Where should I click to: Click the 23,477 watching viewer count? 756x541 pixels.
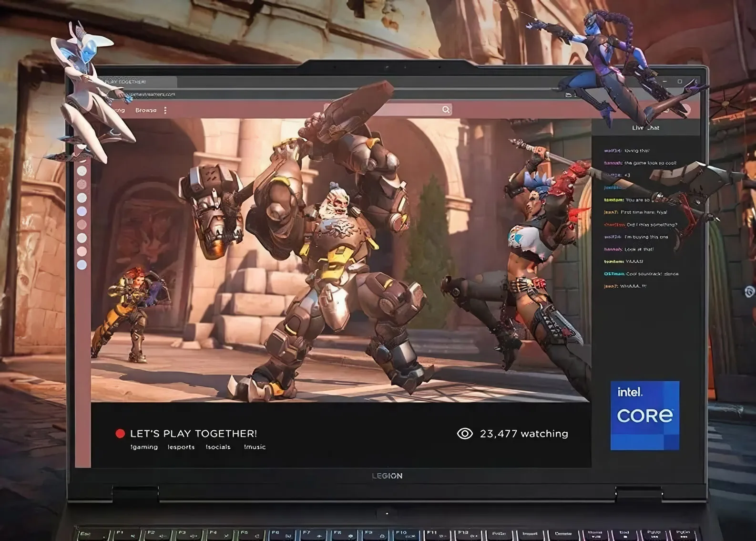click(x=524, y=434)
